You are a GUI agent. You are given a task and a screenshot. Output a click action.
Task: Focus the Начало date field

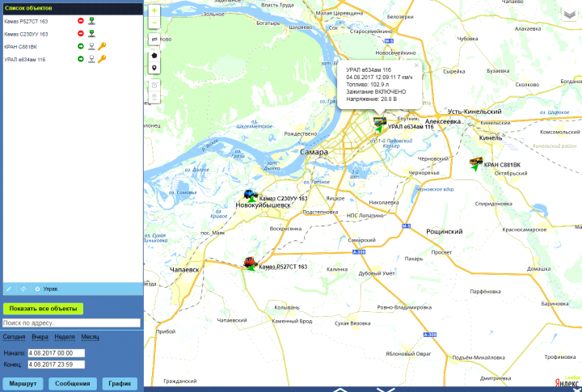click(57, 353)
